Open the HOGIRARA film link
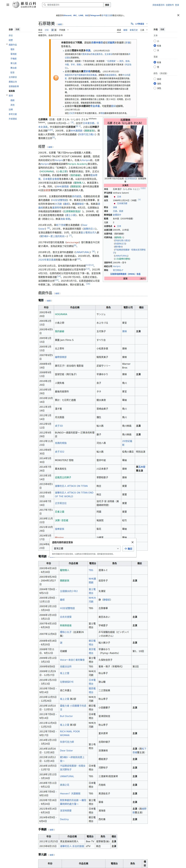The width and height of the screenshot is (186, 868). [x=61, y=314]
